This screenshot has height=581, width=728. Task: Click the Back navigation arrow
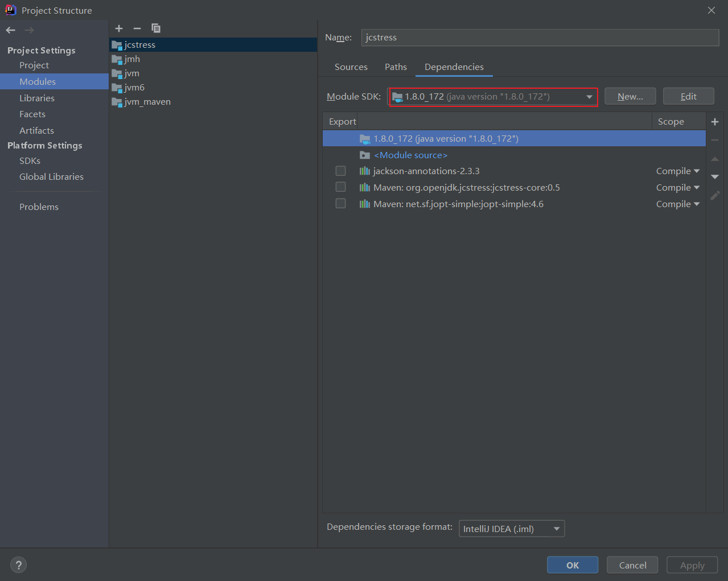coord(10,30)
